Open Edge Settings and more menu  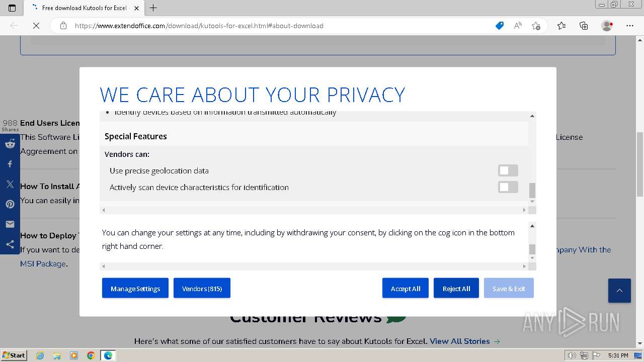coord(630,26)
